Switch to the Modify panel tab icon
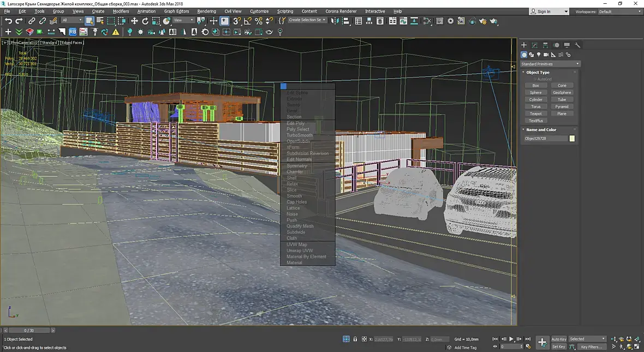644x352 pixels. (x=535, y=45)
